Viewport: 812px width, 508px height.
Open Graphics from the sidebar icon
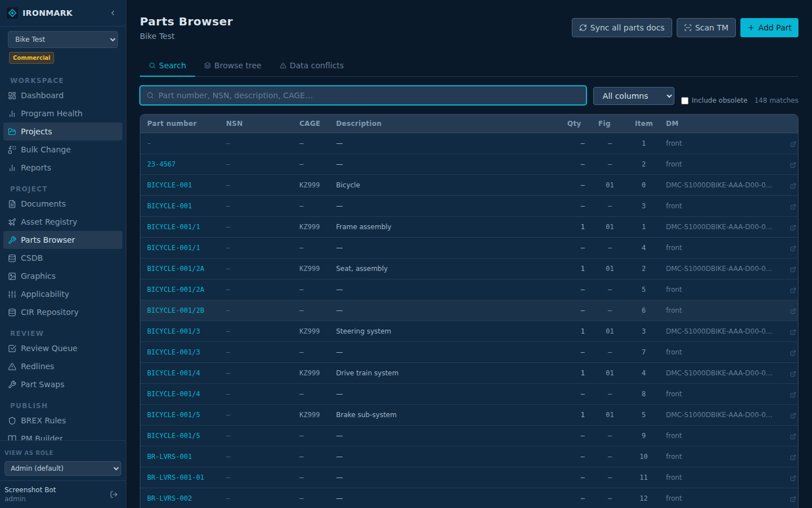coord(12,277)
